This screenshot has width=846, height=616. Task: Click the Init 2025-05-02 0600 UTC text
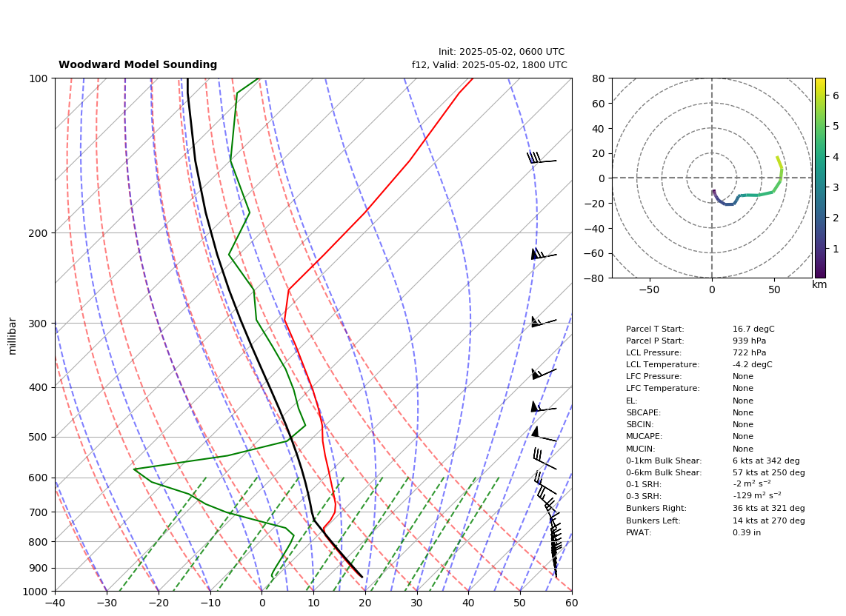coord(502,52)
